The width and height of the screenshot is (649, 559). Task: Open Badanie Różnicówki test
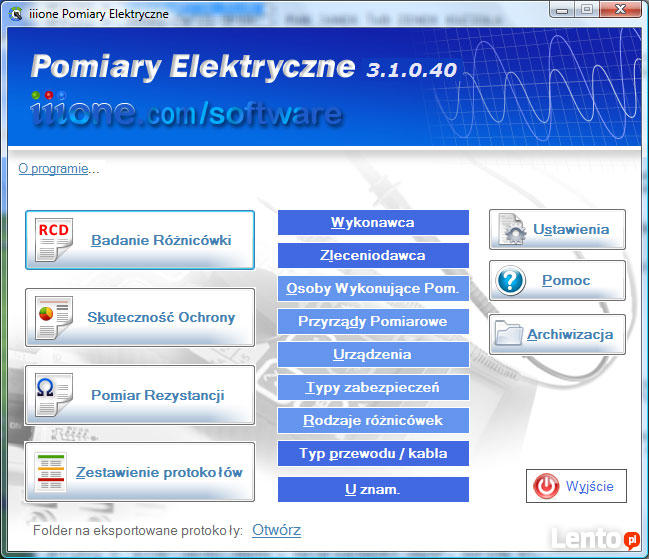point(140,240)
